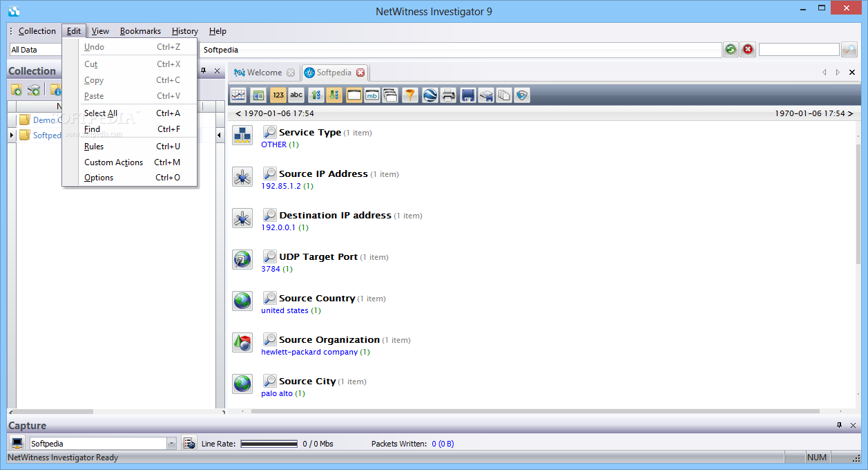Click magnifier next to UDP Target Port
This screenshot has width=868, height=470.
tap(270, 256)
